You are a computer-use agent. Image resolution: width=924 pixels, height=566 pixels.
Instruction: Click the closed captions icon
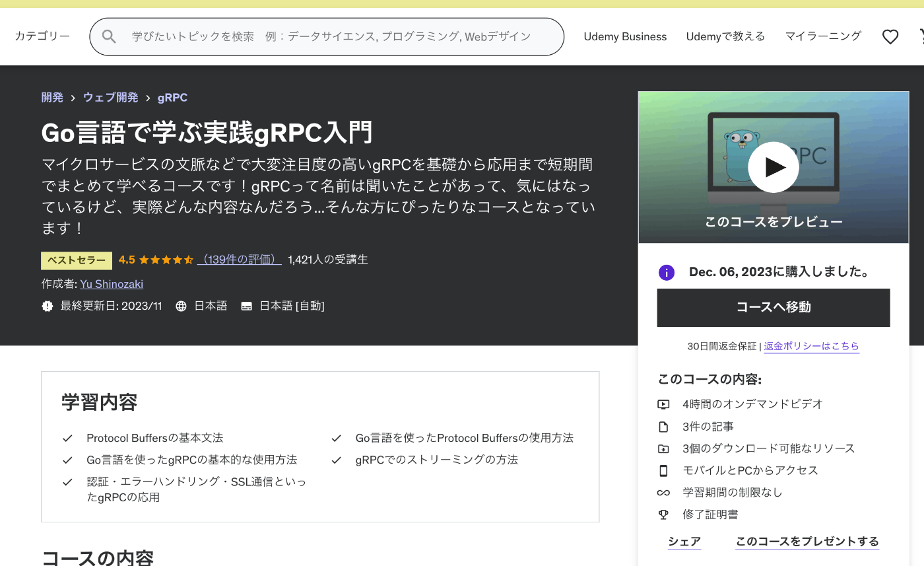click(246, 306)
